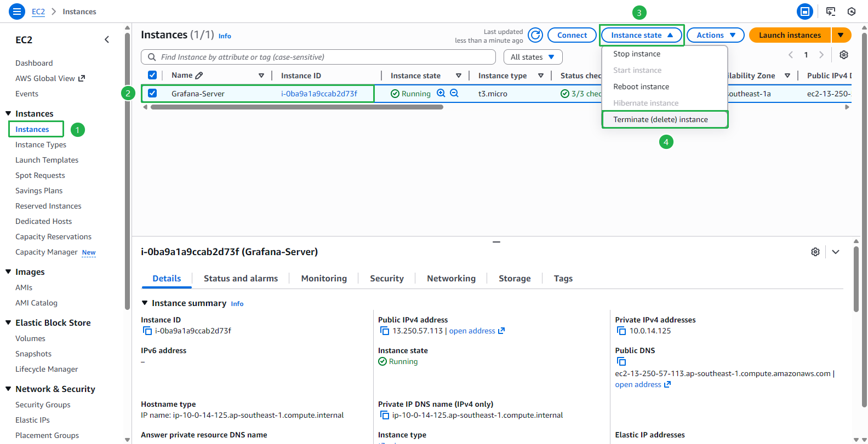Toggle the select-all instances checkbox
868x444 pixels.
click(x=152, y=75)
